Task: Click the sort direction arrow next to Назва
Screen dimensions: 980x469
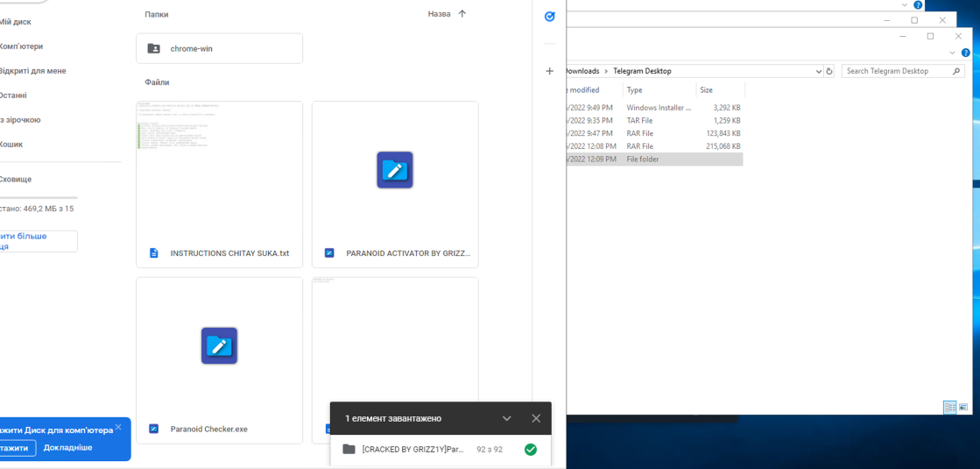Action: point(462,14)
